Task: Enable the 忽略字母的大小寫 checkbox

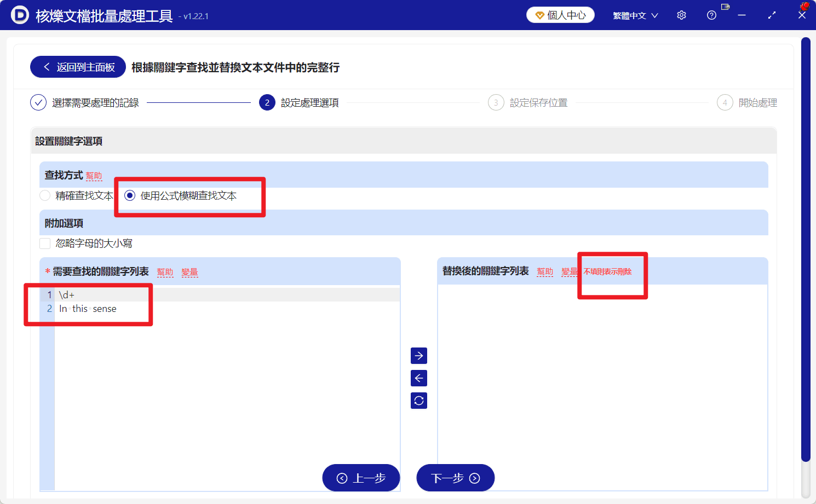Action: point(45,243)
